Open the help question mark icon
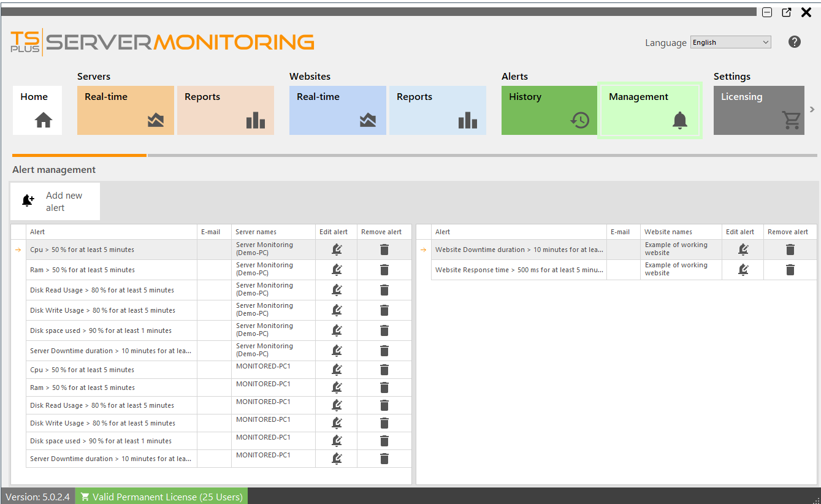821x504 pixels. [x=795, y=42]
